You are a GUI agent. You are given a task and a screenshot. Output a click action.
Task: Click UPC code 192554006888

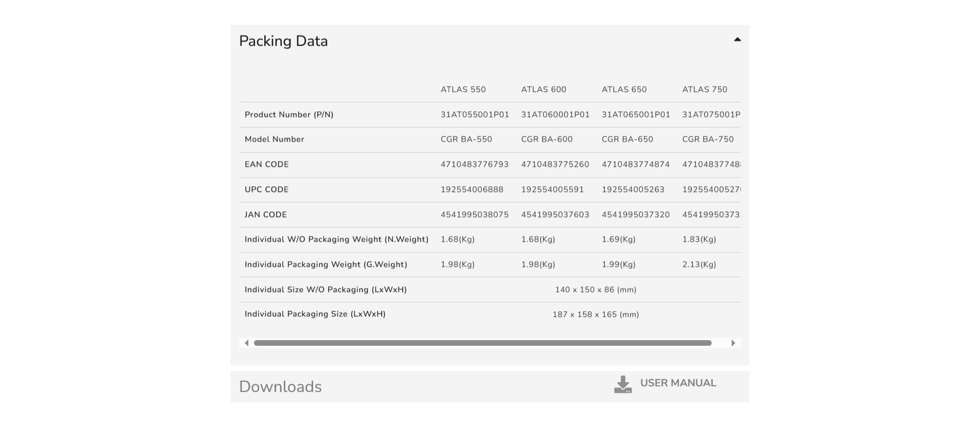pos(472,189)
